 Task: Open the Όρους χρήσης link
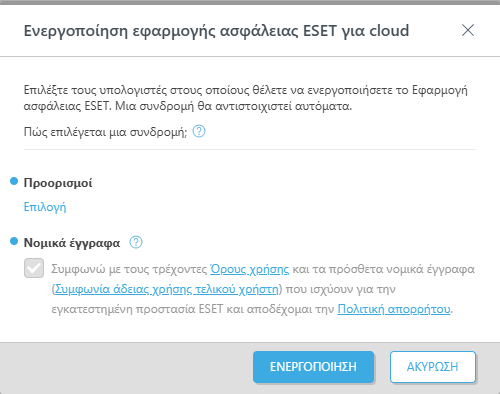click(x=250, y=269)
